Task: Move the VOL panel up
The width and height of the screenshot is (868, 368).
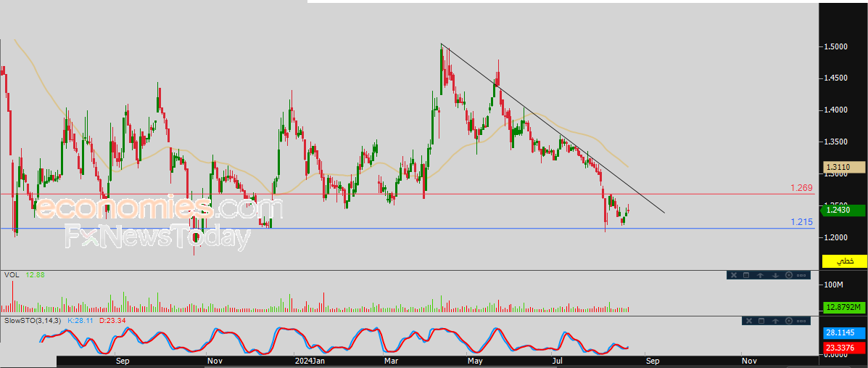Action: (760, 275)
